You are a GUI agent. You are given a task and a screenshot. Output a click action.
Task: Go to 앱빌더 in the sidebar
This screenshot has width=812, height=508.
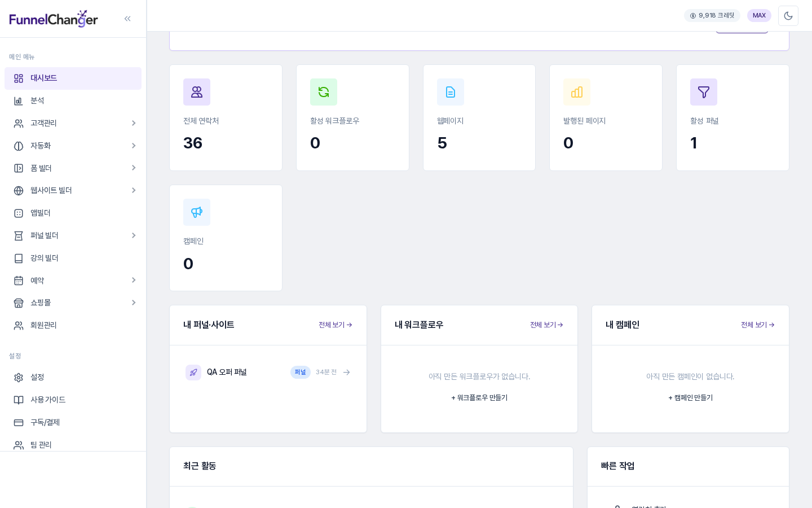[x=73, y=213]
